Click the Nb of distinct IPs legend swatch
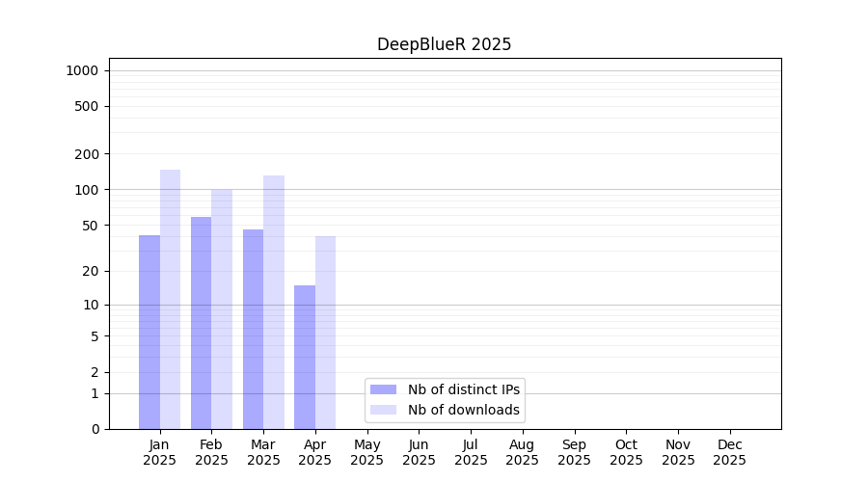Screen dimensions: 868x482 click(x=383, y=389)
